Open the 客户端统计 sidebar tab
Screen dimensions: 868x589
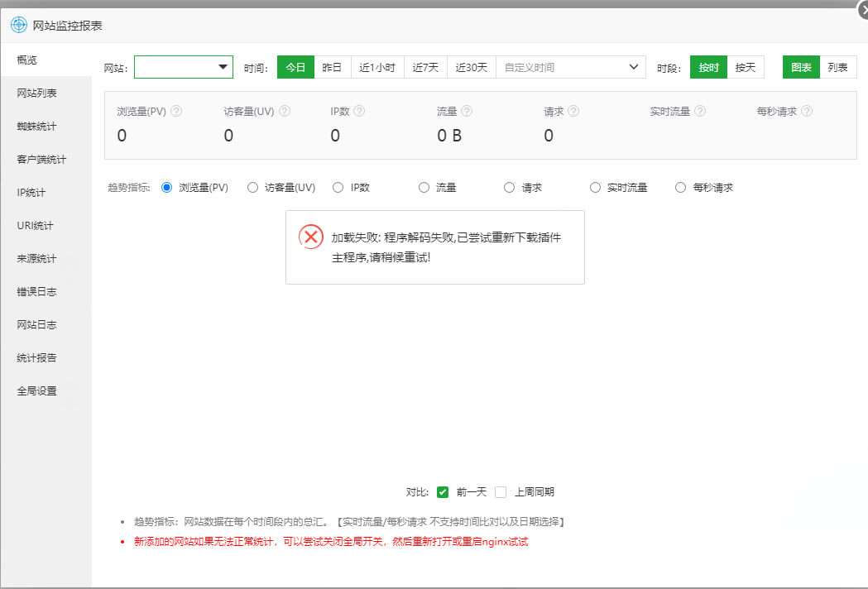click(46, 160)
